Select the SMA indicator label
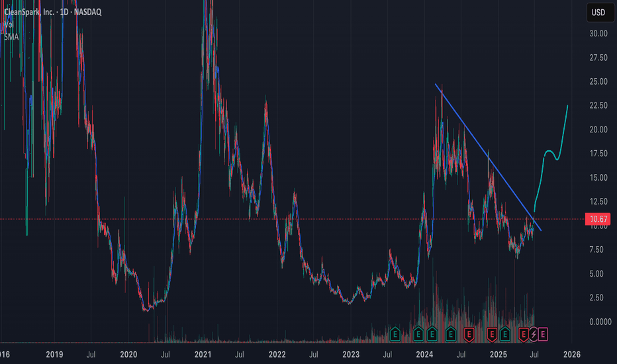 (11, 37)
